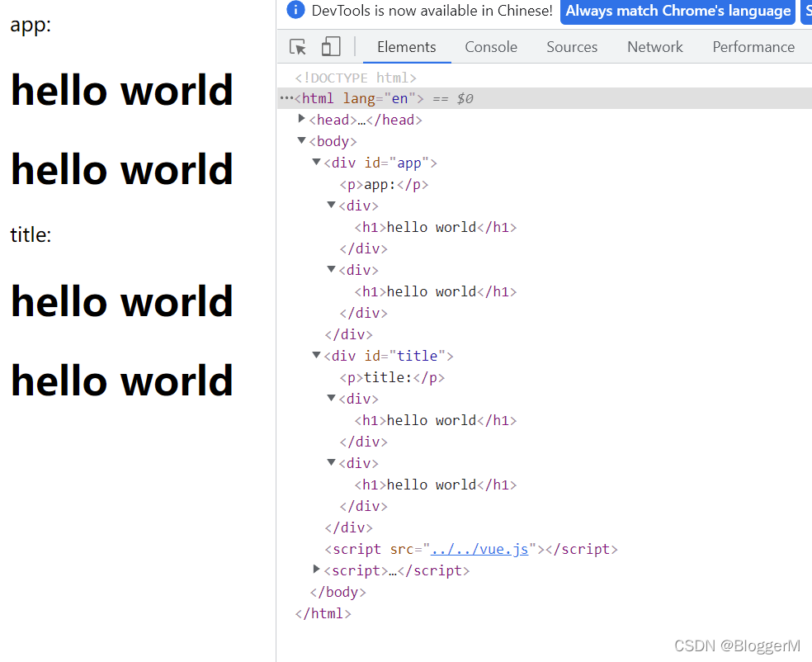Image resolution: width=812 pixels, height=662 pixels.
Task: Select second h1 hello world in app
Action: point(436,291)
